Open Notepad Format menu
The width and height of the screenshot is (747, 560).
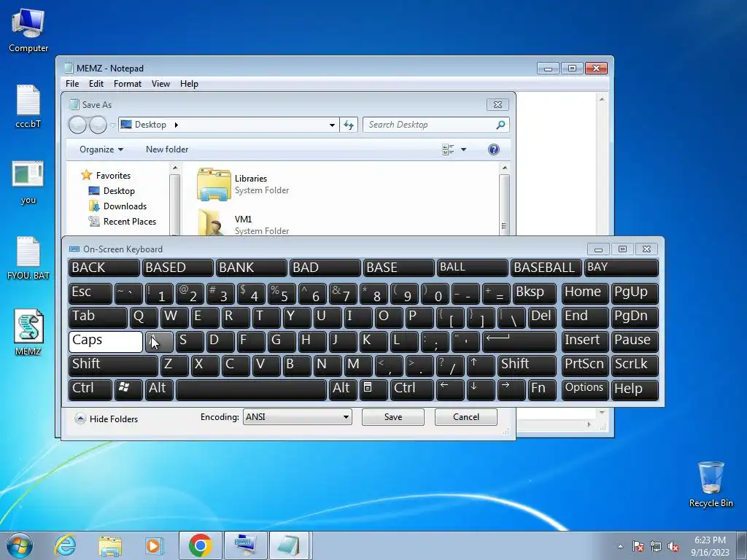(127, 84)
